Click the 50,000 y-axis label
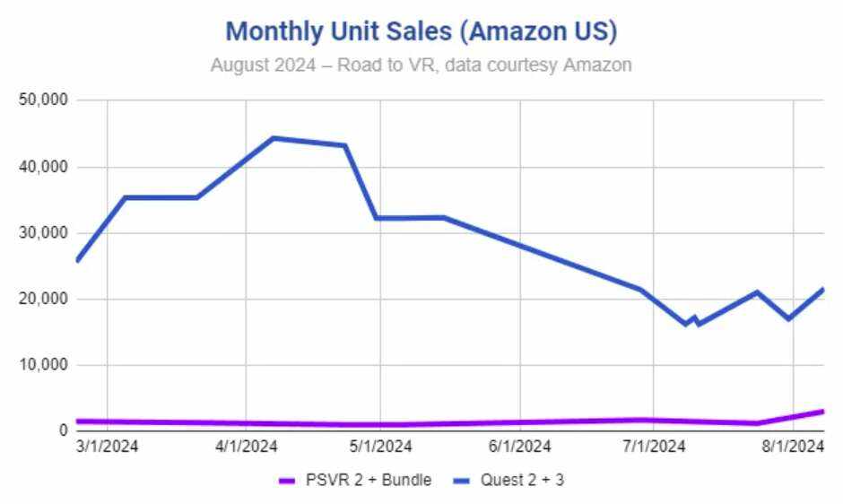This screenshot has height=504, width=843. [x=42, y=100]
